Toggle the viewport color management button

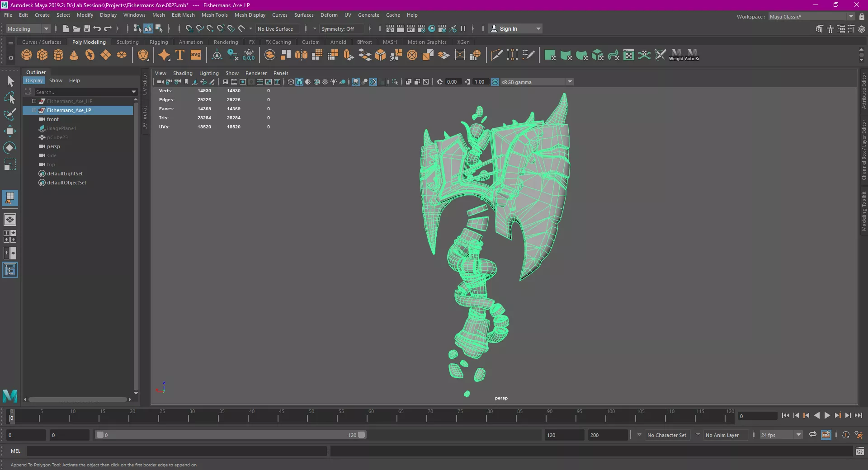point(495,82)
